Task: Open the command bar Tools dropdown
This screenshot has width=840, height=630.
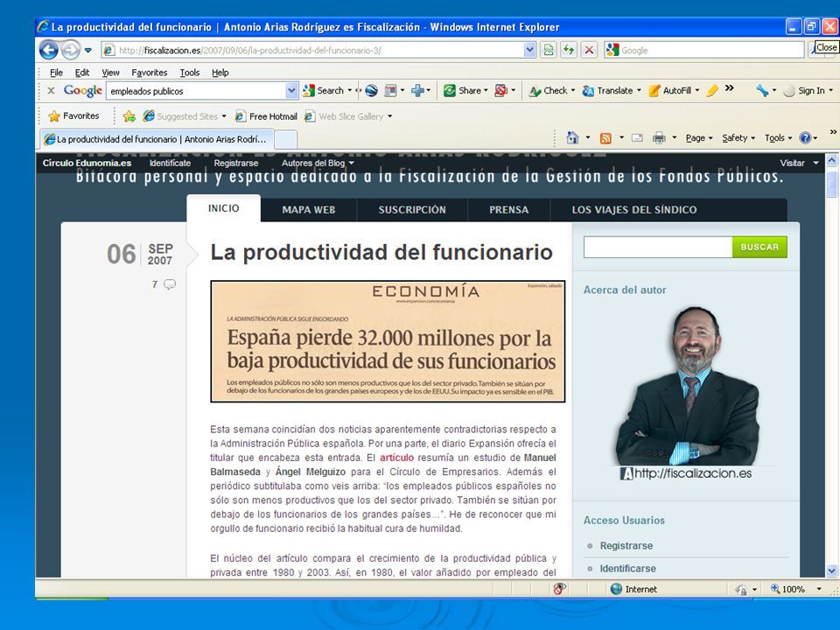Action: coord(778,137)
